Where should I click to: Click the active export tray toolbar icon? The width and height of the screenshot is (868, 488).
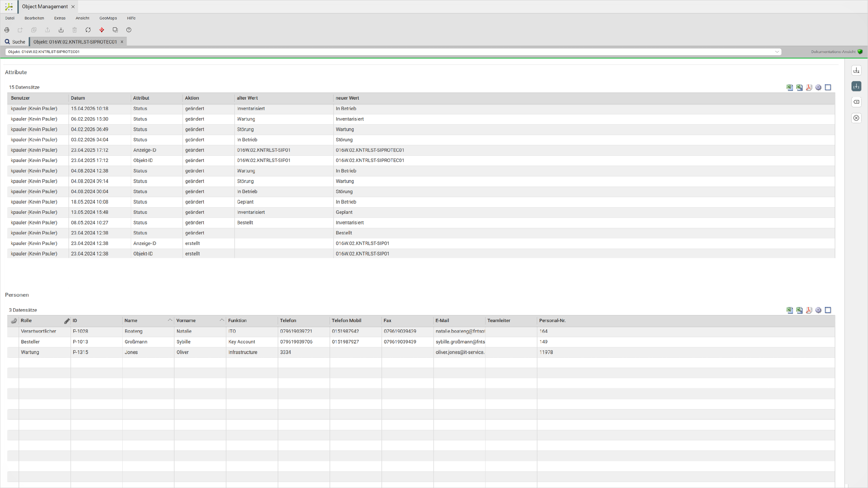click(61, 30)
